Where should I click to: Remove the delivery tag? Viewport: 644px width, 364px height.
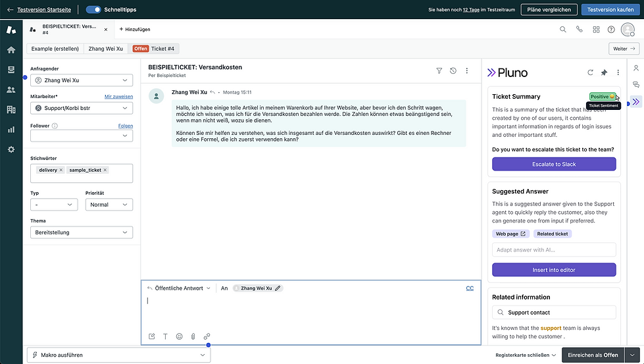(x=61, y=170)
